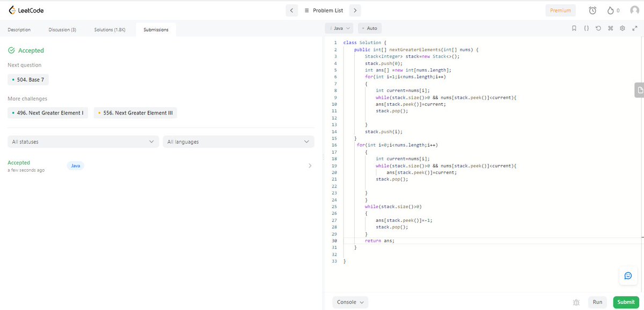Screen dimensions: 644x310
Task: Switch to the Discussion (3) tab
Action: [x=62, y=30]
